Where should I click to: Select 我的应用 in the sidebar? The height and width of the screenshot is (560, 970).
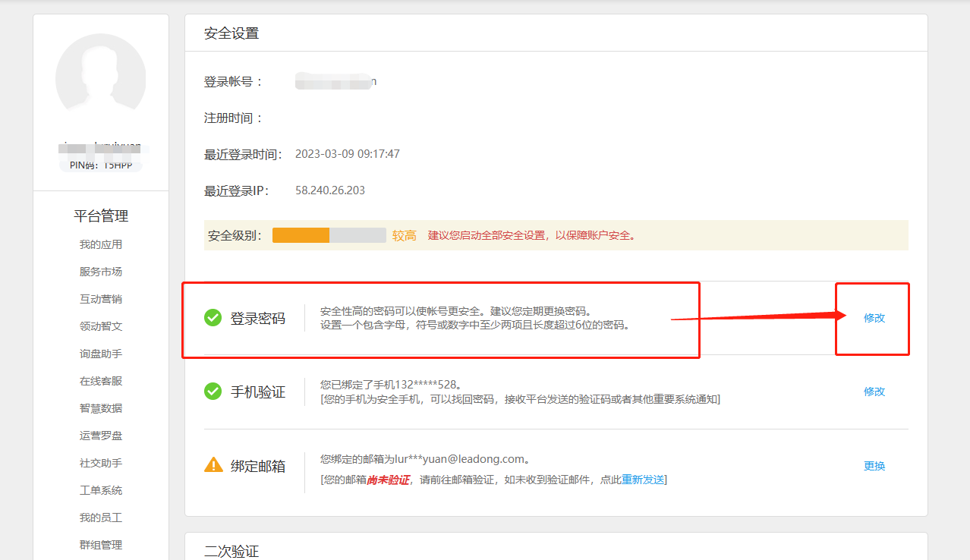100,244
